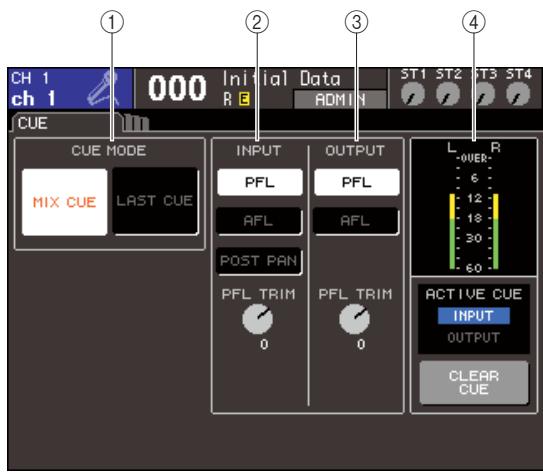Toggle the POST PAN button

pos(259,261)
